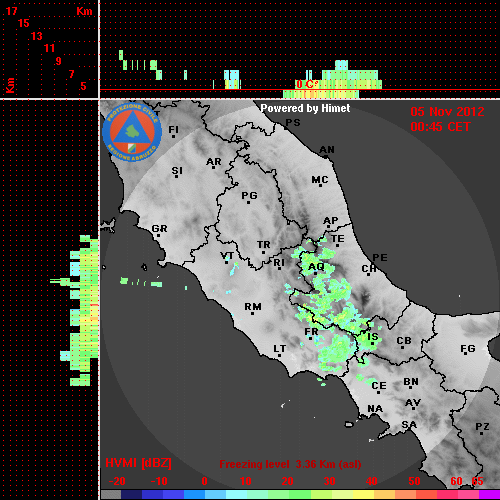Viewport: 500px width, 500px height.
Task: Click the RM city label
Action: (253, 307)
